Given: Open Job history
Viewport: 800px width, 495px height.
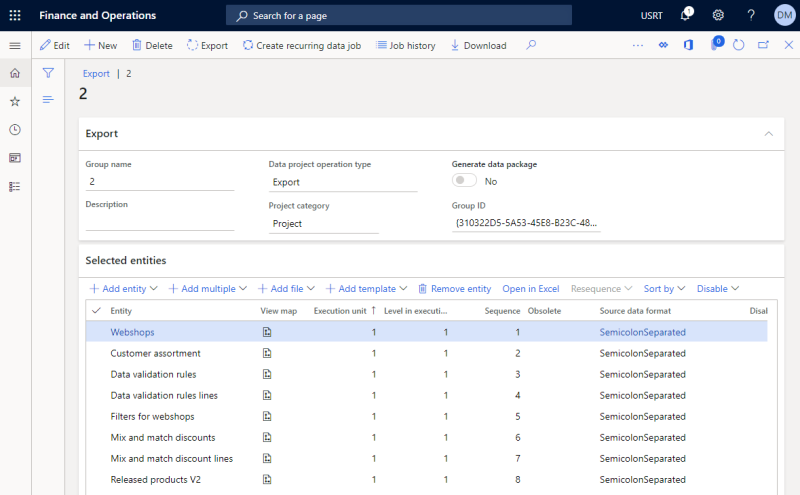Looking at the screenshot, I should [x=406, y=45].
